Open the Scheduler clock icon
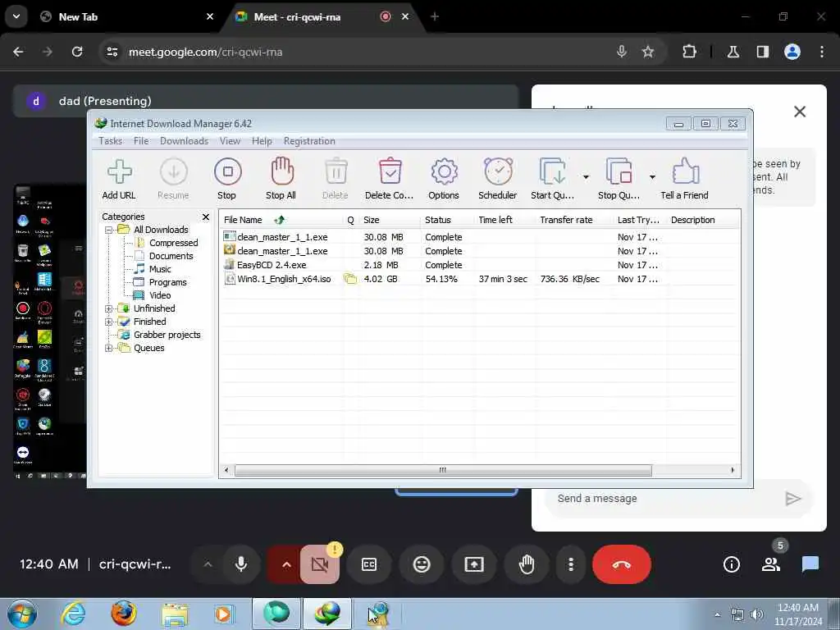 click(x=498, y=171)
